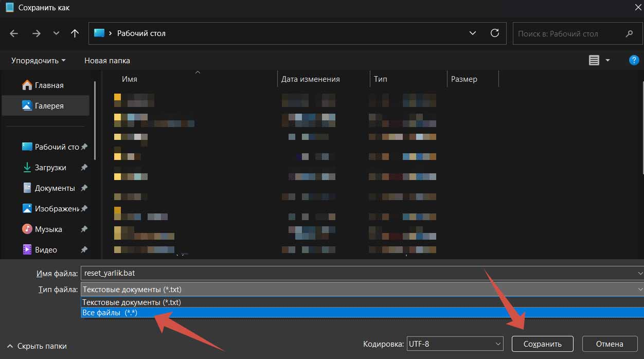Open Загрузки in the sidebar
644x359 pixels.
50,168
